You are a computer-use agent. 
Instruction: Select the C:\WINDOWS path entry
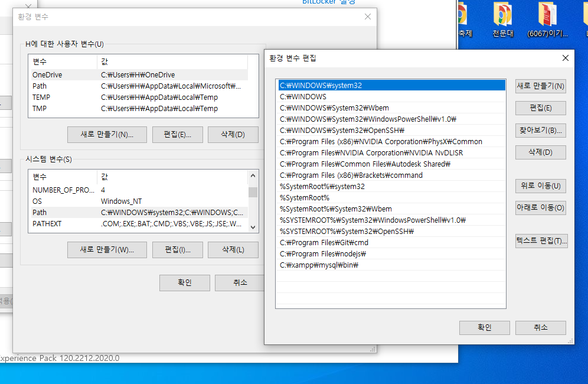pyautogui.click(x=391, y=96)
